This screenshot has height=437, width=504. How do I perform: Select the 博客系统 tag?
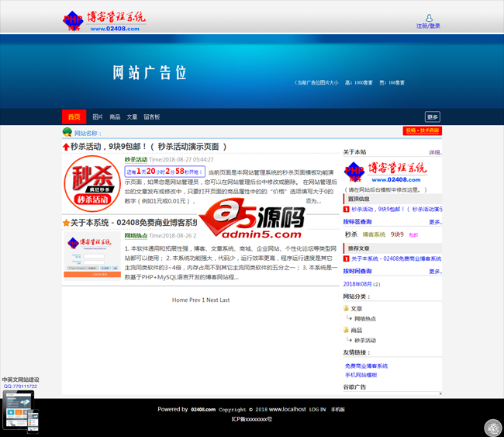(374, 234)
